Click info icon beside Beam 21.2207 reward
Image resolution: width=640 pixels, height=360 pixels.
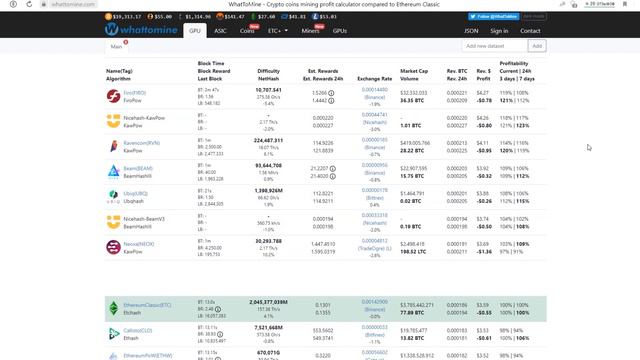coord(333,169)
